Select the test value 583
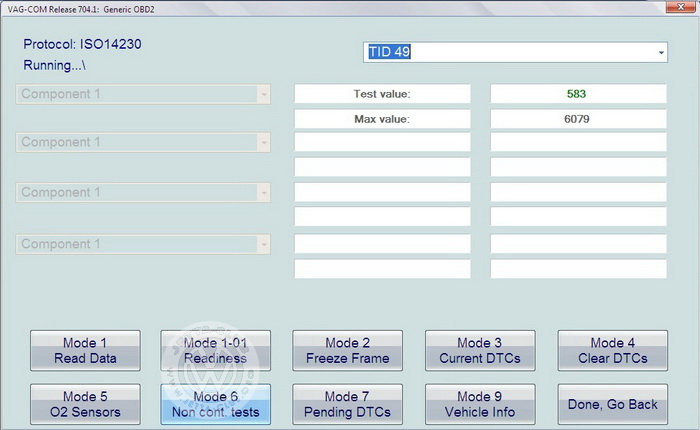 click(x=579, y=94)
